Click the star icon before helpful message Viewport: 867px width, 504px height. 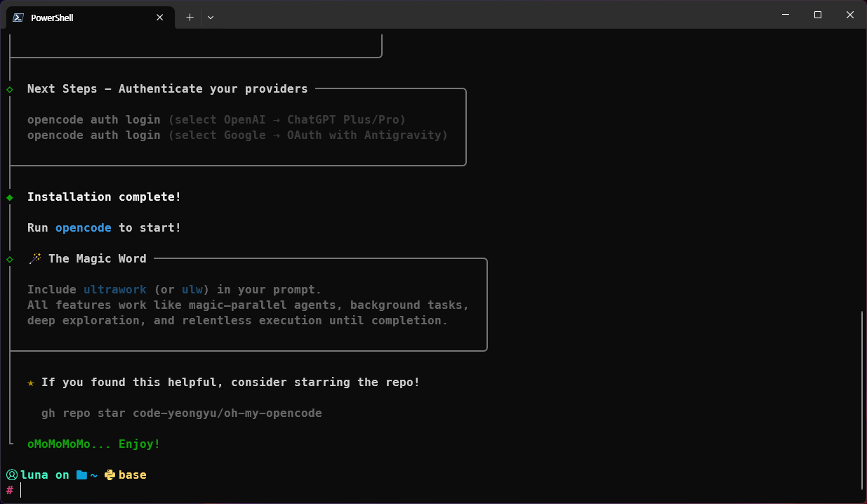tap(31, 383)
